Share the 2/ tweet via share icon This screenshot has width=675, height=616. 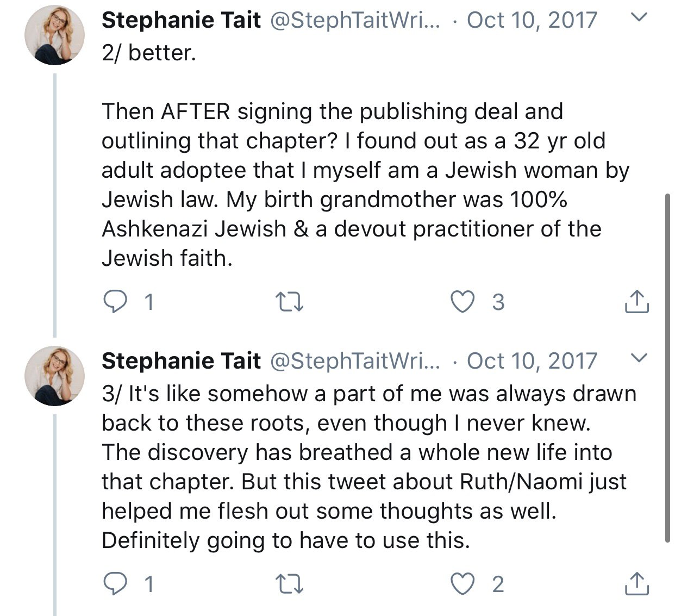pyautogui.click(x=637, y=301)
